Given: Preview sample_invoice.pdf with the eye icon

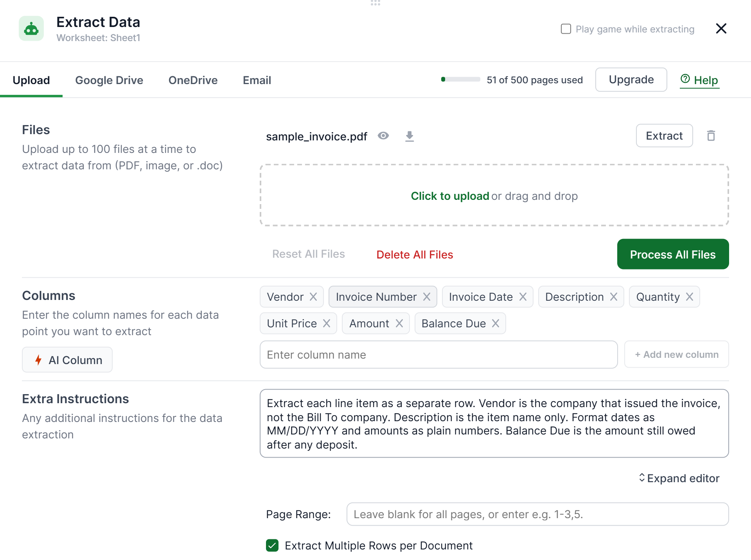Looking at the screenshot, I should tap(383, 136).
